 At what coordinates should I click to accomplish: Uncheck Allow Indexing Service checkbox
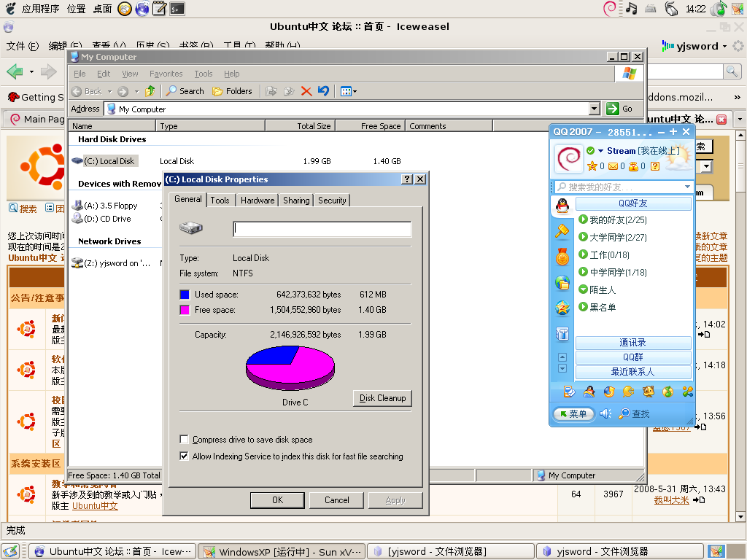coord(184,456)
